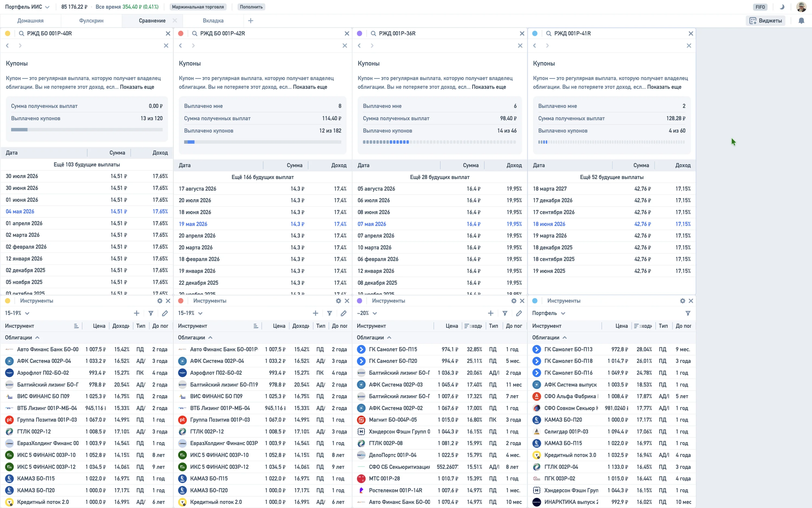Add instrument to the ~20% list

coord(490,313)
